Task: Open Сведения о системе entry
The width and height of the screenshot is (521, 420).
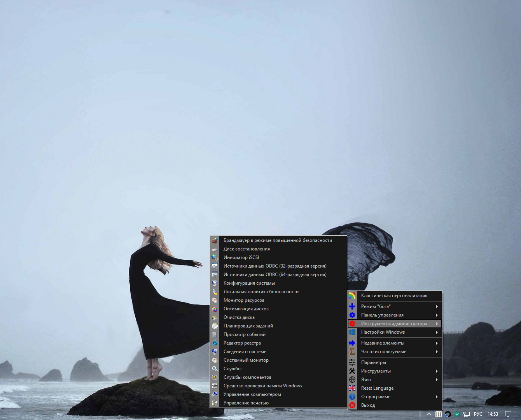Action: [x=278, y=352]
